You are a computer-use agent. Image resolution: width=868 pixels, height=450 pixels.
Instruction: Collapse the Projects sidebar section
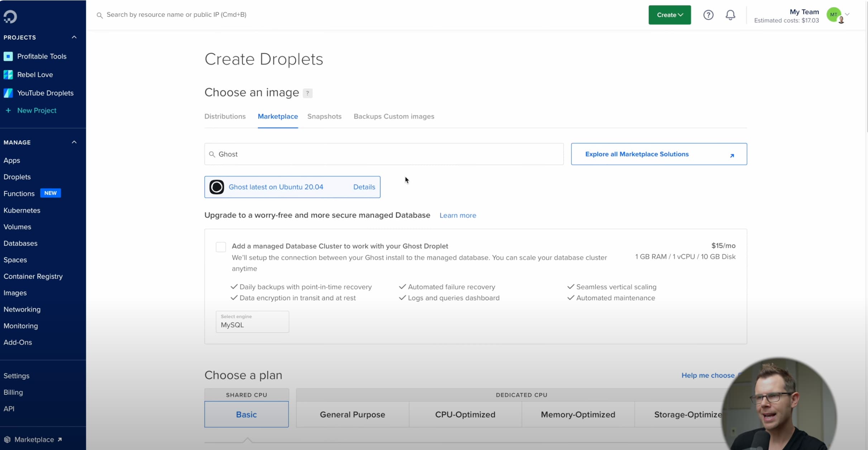[x=74, y=37]
